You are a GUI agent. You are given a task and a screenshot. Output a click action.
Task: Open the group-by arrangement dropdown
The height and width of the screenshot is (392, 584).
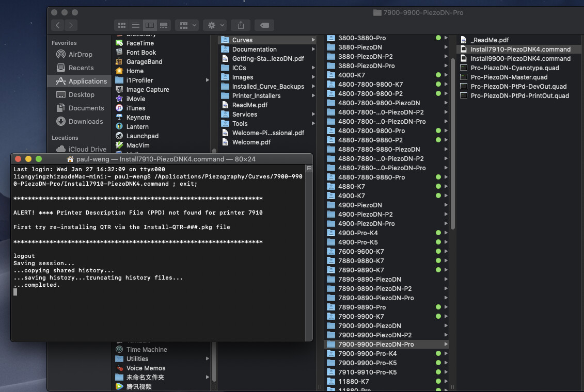click(x=186, y=25)
